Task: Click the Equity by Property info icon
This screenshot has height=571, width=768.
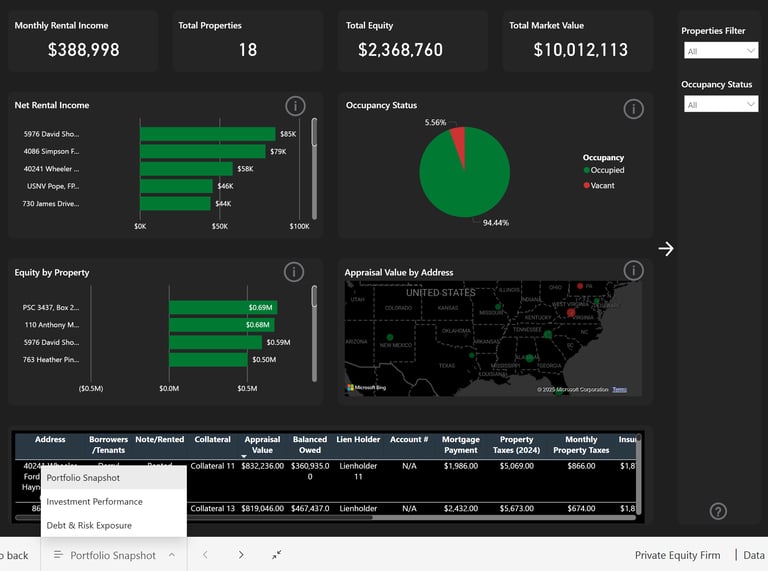Action: [x=294, y=272]
